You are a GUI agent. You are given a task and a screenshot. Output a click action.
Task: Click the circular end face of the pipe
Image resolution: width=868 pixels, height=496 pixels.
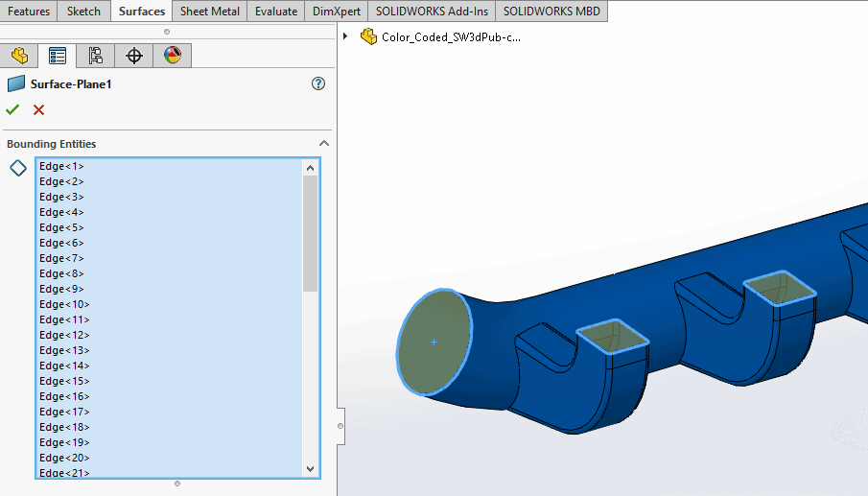pos(434,342)
